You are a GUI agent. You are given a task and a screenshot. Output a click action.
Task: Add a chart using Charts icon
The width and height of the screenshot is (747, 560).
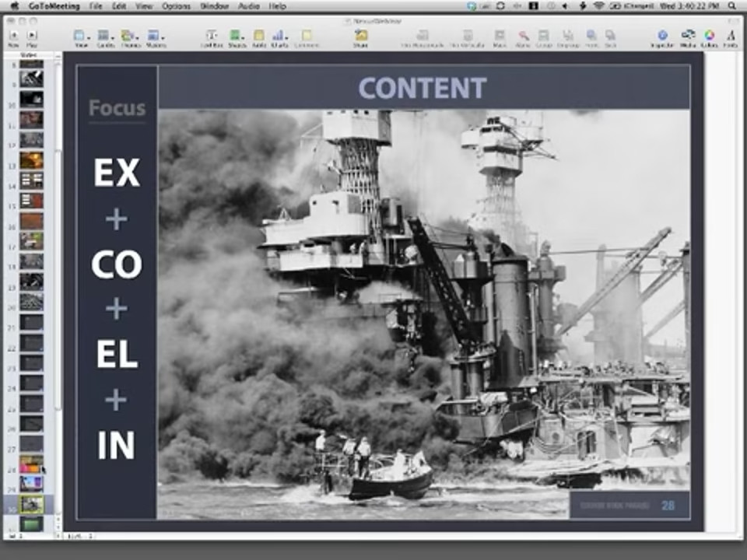point(279,36)
